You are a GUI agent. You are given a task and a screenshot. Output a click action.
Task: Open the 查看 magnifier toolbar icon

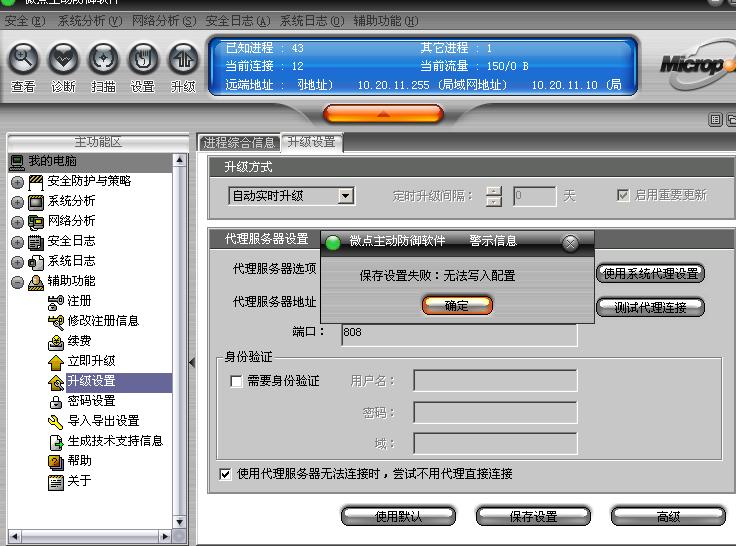pyautogui.click(x=23, y=59)
